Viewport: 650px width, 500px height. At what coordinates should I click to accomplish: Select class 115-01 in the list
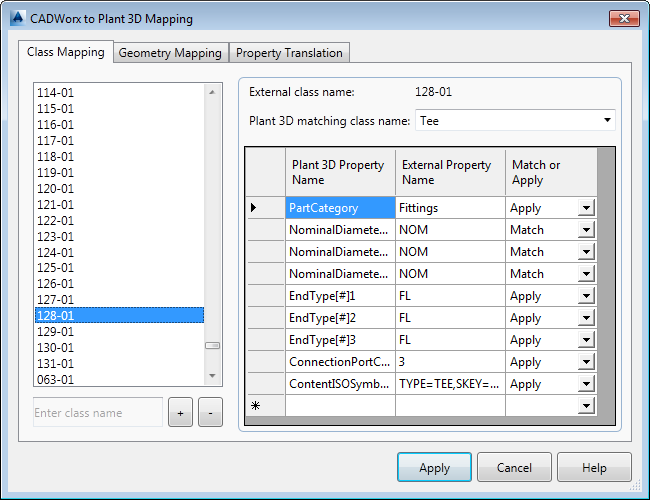click(x=119, y=109)
